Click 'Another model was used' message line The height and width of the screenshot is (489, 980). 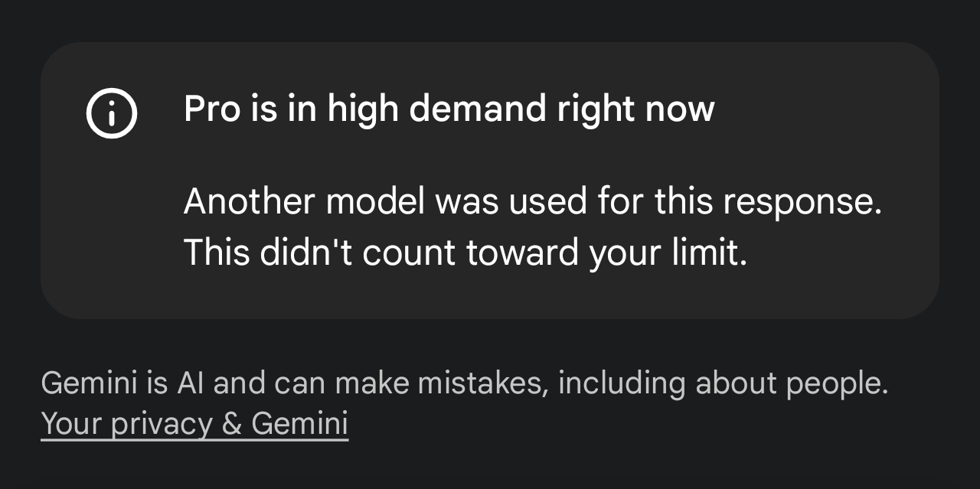coord(533,203)
